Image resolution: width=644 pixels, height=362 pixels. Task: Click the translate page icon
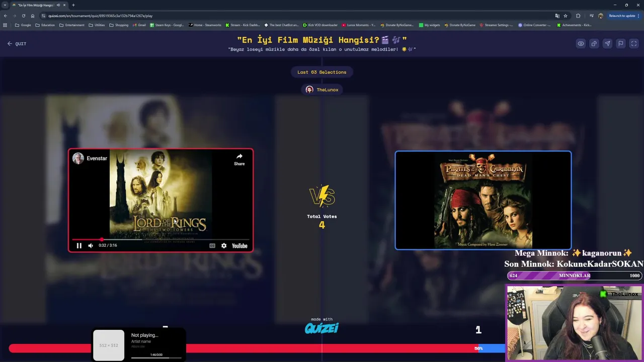point(557,16)
